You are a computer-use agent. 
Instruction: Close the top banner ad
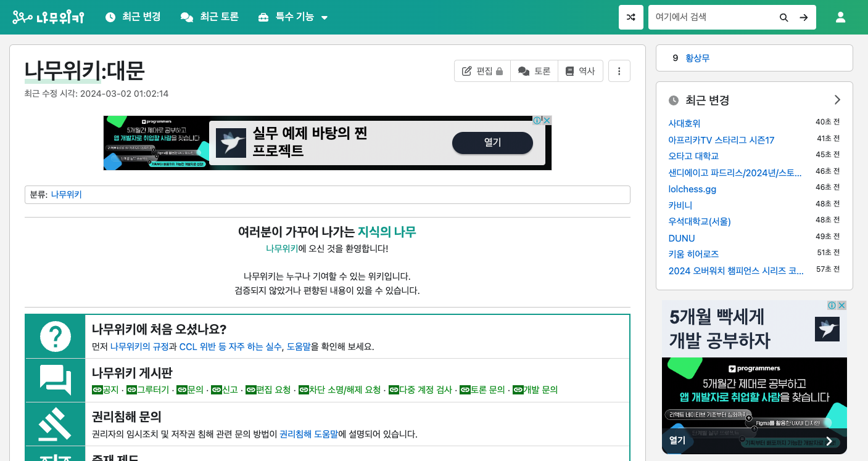tap(547, 120)
